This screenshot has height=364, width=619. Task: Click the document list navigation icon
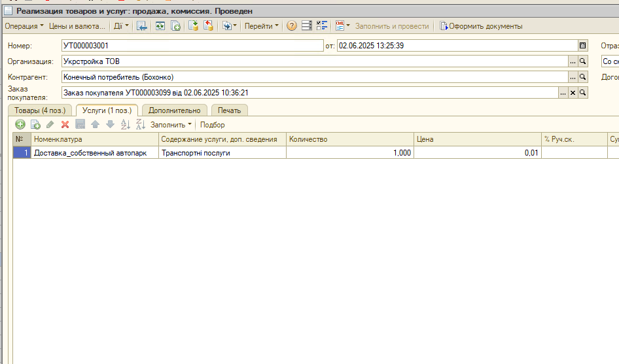tap(142, 26)
